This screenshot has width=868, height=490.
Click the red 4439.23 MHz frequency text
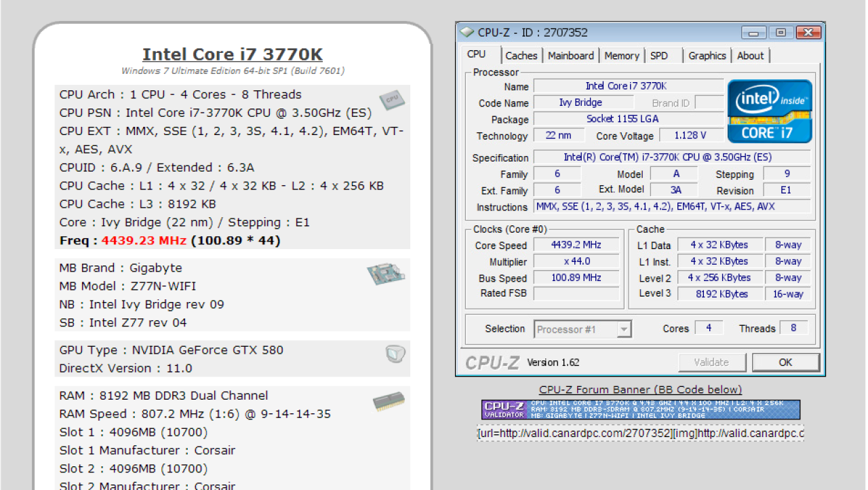[144, 240]
